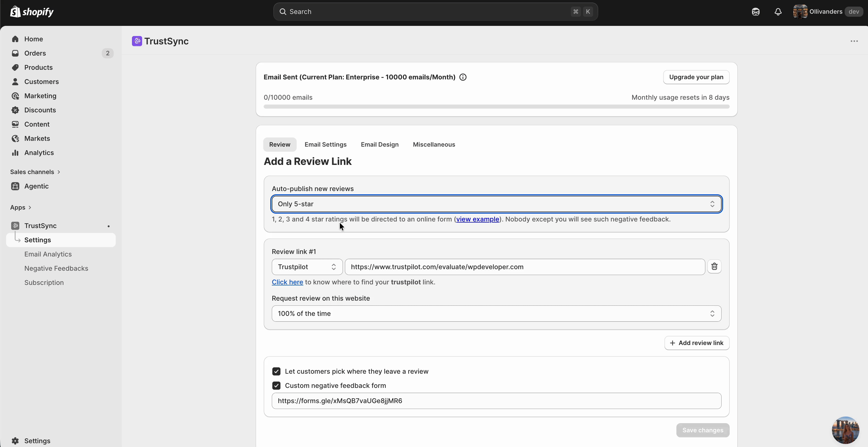Click the Customers person icon
This screenshot has width=868, height=447.
coord(15,81)
